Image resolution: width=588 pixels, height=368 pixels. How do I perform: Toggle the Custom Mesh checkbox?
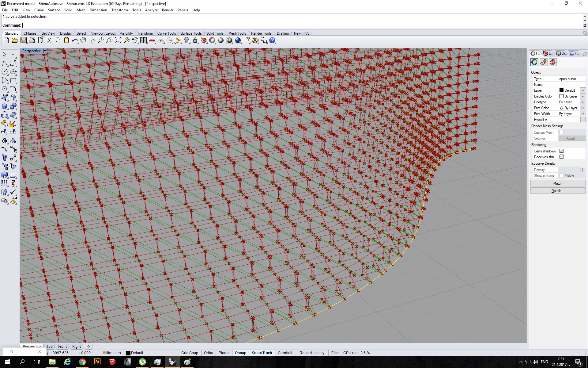click(561, 132)
